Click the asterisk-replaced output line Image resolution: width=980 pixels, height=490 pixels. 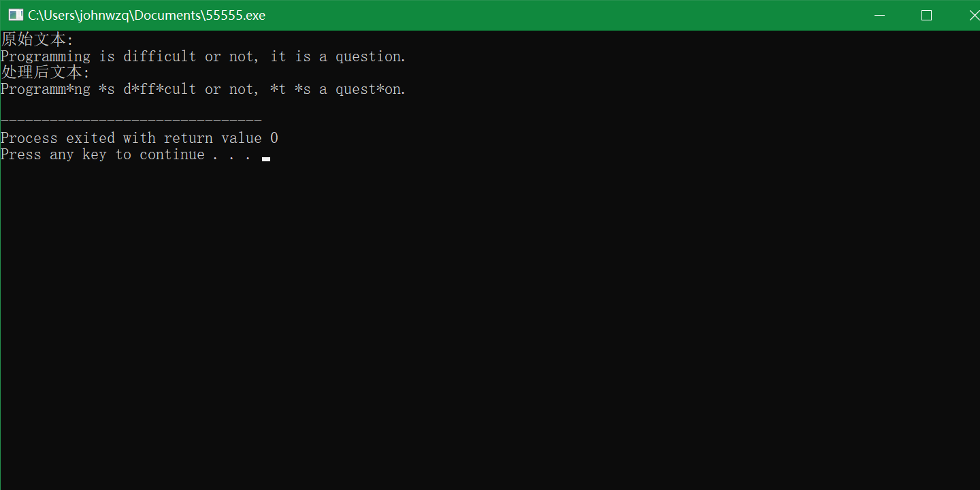pos(202,89)
